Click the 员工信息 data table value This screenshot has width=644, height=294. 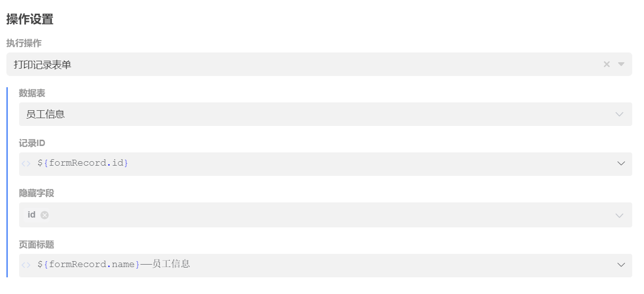[x=46, y=115]
